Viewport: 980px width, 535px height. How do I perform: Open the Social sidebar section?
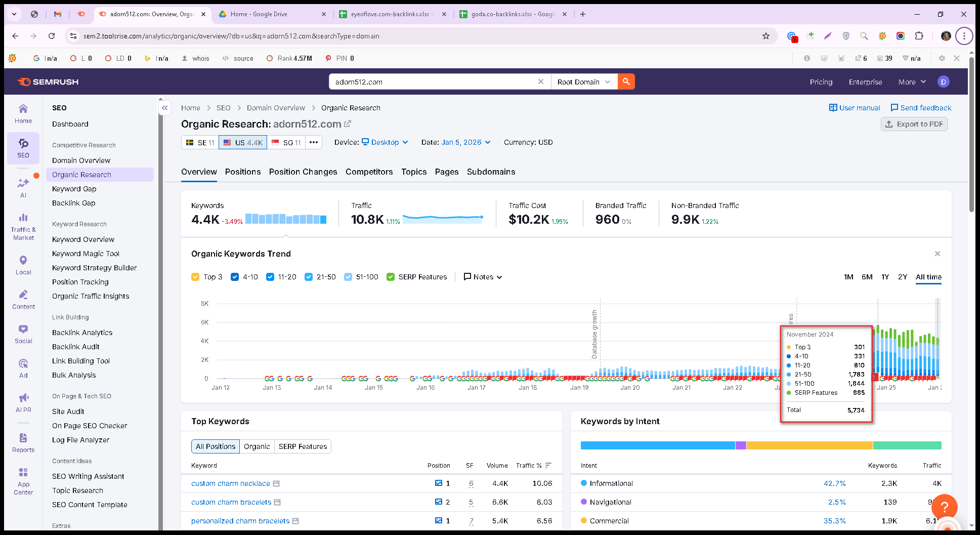pyautogui.click(x=23, y=334)
